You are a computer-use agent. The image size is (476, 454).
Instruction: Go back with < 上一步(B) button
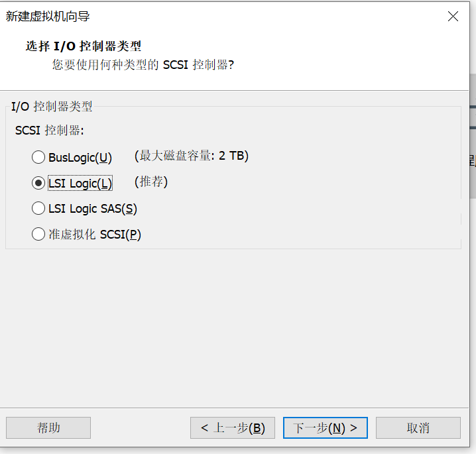(x=232, y=428)
